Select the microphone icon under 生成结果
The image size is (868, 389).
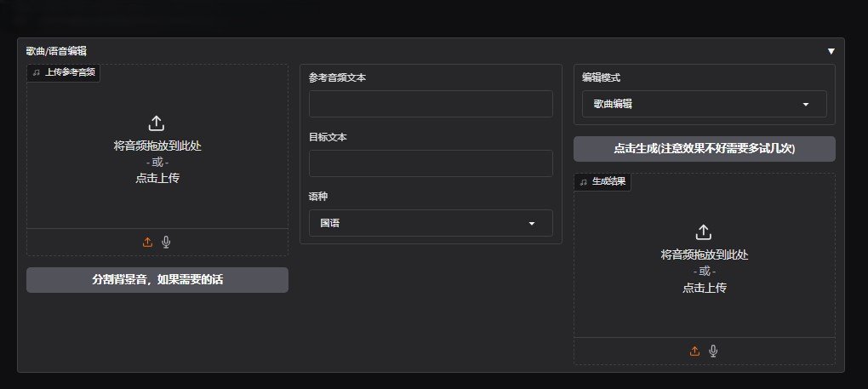click(713, 351)
